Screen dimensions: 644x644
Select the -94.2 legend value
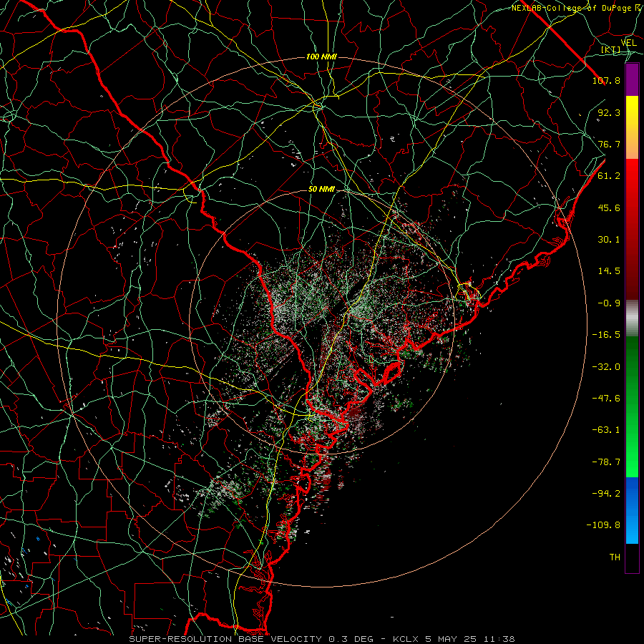[x=606, y=493]
